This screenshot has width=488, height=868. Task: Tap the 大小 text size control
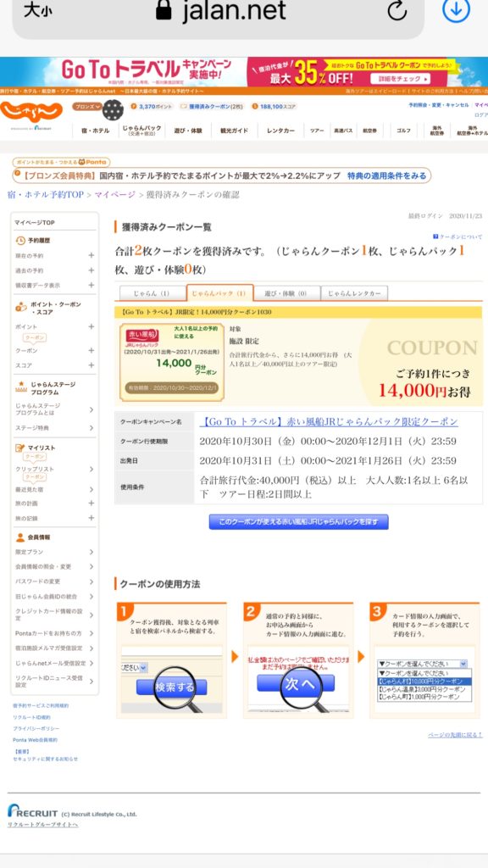coord(37,10)
